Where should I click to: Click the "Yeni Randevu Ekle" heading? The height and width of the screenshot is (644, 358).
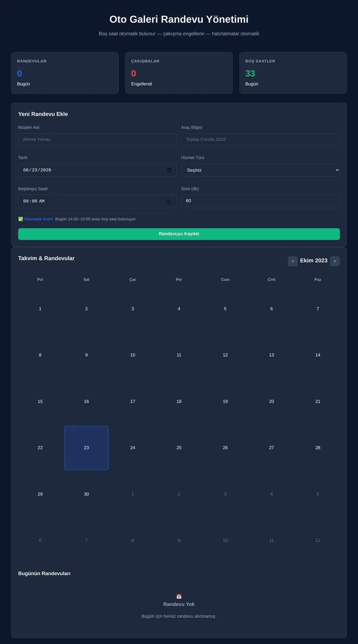click(x=43, y=114)
